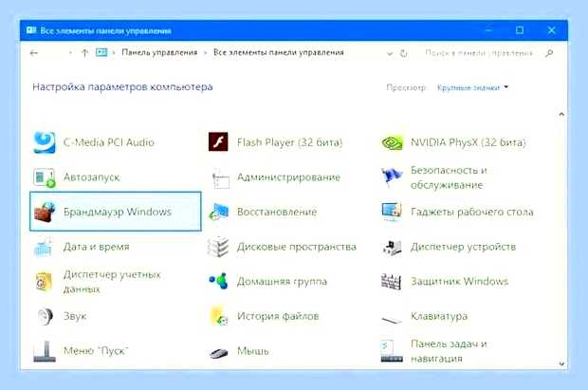This screenshot has height=390, width=588.
Task: Click the Клавиатура keyboard icon
Action: [x=392, y=320]
